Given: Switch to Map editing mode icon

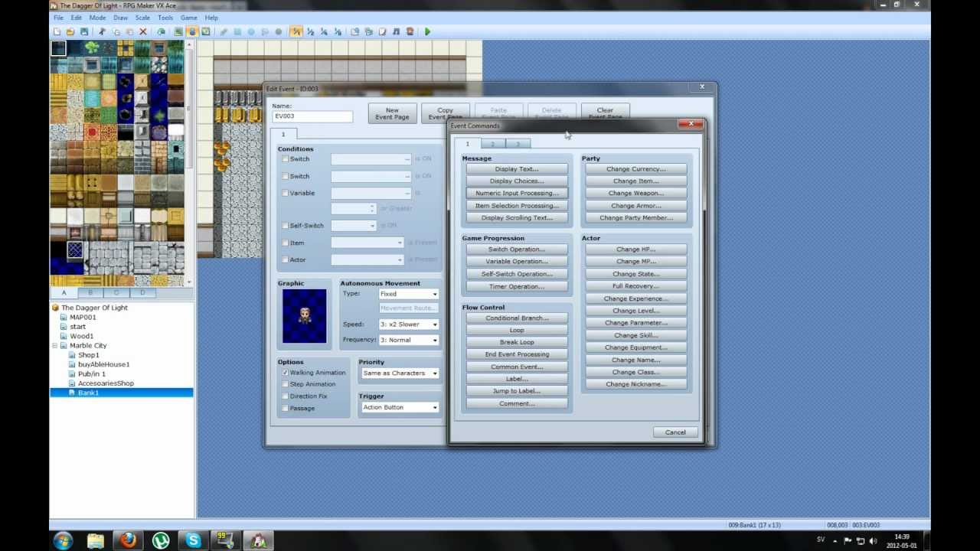Looking at the screenshot, I should click(179, 31).
